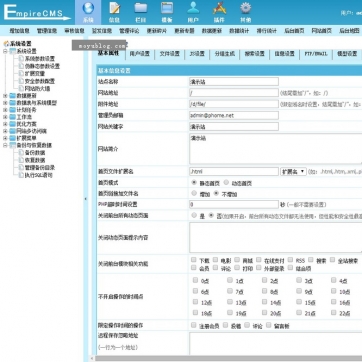This screenshot has height=362, width=362.
Task: Expand the 计划任务 tree node
Action: click(5, 110)
